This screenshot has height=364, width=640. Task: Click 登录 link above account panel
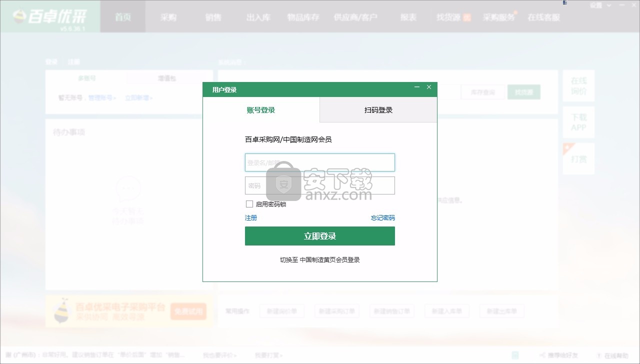coord(51,62)
